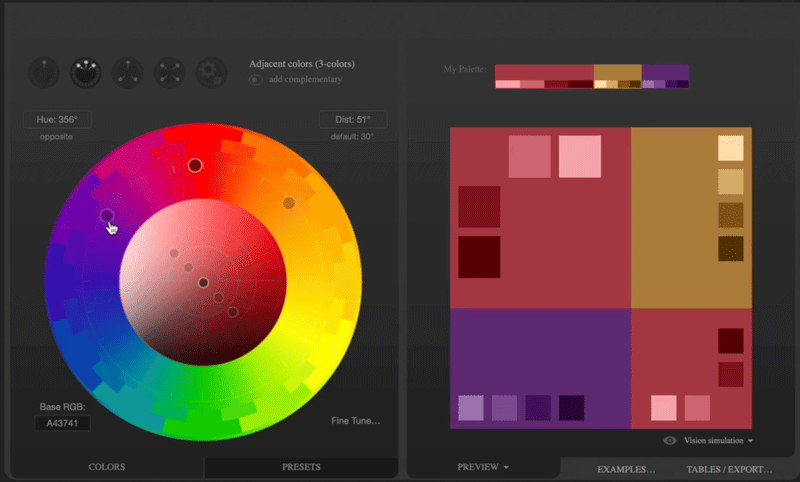Switch to the Colors tab
Viewport: 800px width, 482px height.
[x=107, y=467]
